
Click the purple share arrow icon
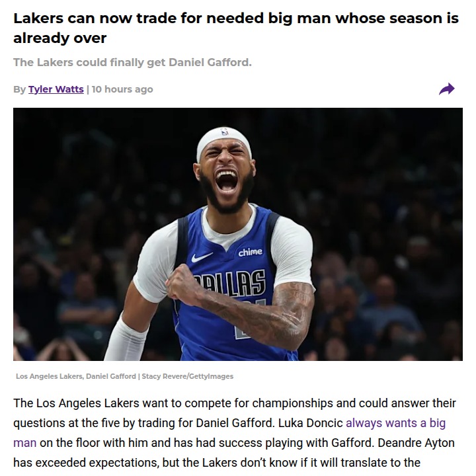click(446, 89)
